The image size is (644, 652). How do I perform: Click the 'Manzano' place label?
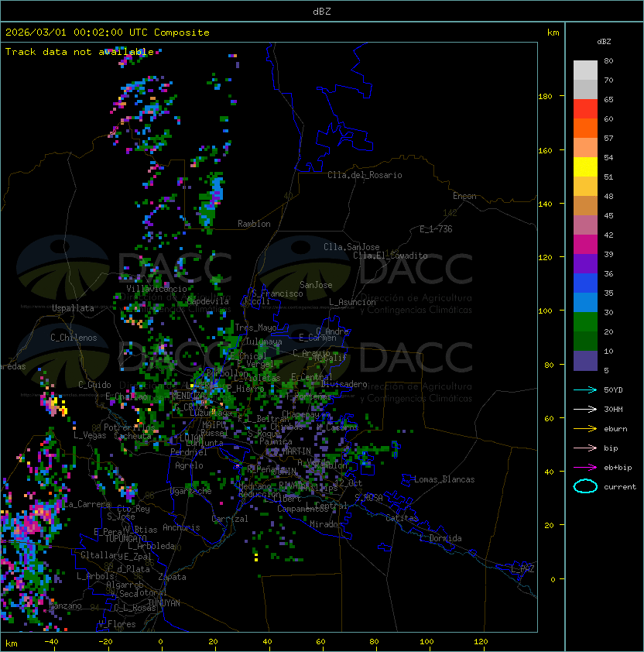click(x=66, y=606)
